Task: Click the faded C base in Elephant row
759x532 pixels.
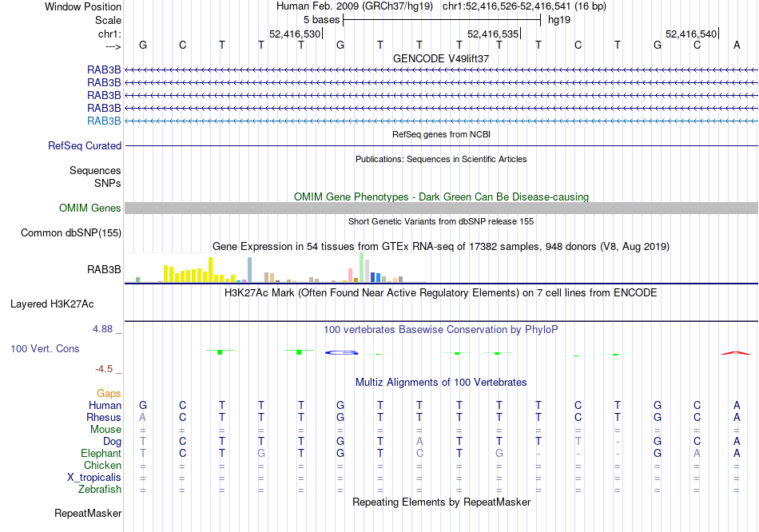Action: point(419,453)
